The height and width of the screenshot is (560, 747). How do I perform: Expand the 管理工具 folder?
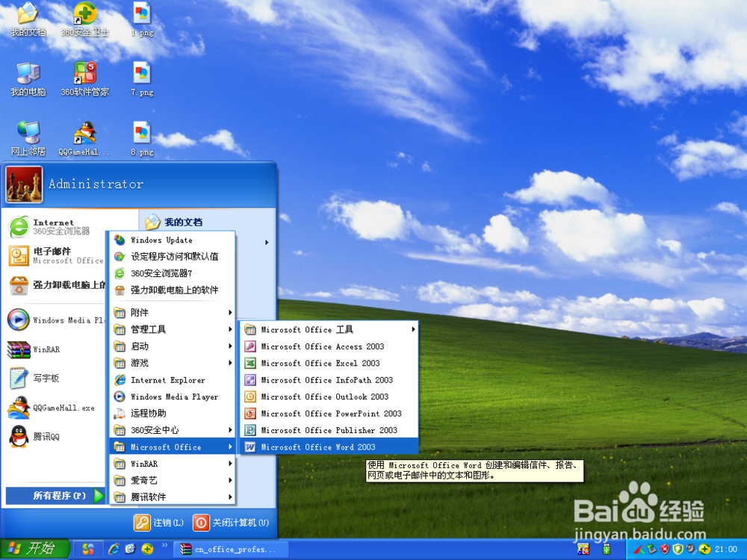(x=173, y=329)
